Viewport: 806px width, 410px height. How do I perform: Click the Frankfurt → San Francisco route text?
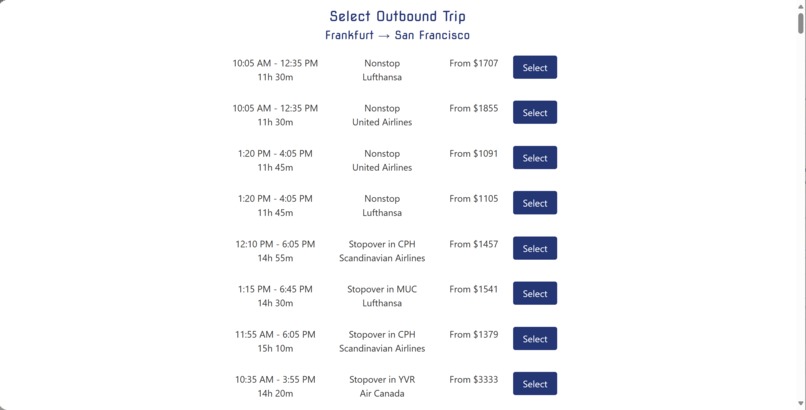click(397, 35)
